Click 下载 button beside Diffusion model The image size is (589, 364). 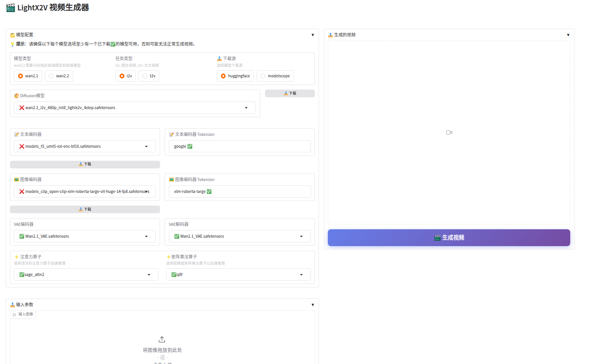[290, 93]
